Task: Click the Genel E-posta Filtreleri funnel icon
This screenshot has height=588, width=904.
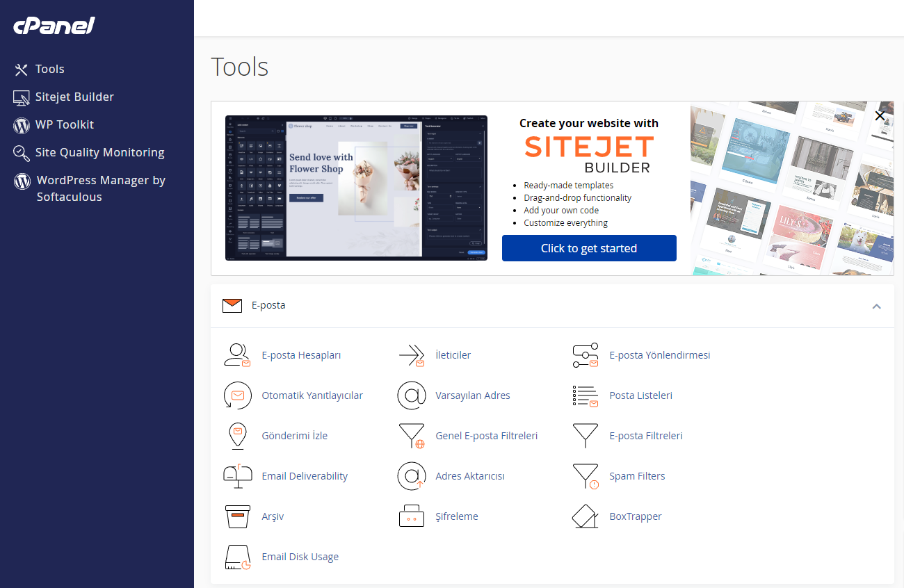Action: click(412, 435)
